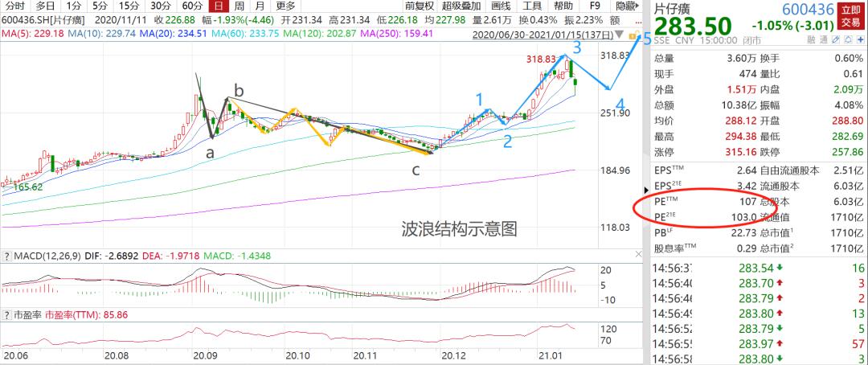
Task: Click the F9 deep data button
Action: pyautogui.click(x=595, y=6)
